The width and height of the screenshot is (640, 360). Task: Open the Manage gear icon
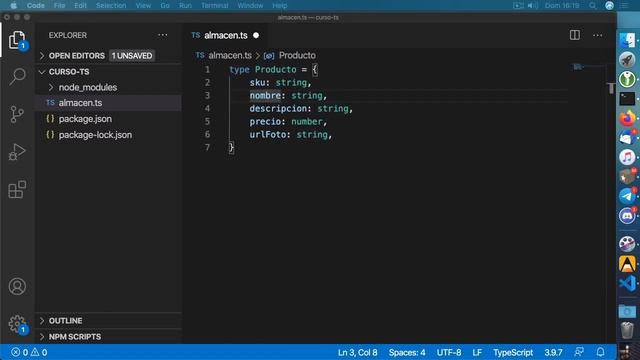pos(17,324)
